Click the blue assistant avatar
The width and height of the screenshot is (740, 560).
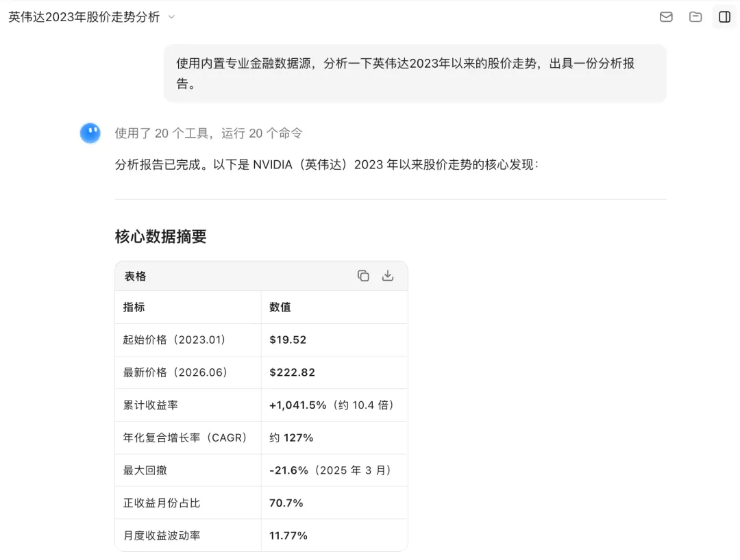90,133
